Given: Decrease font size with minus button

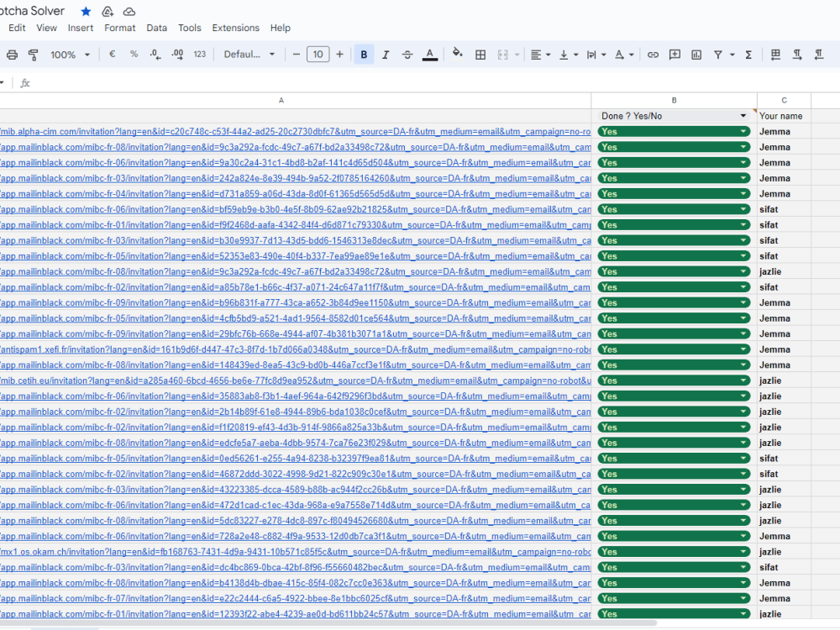Looking at the screenshot, I should tap(297, 54).
